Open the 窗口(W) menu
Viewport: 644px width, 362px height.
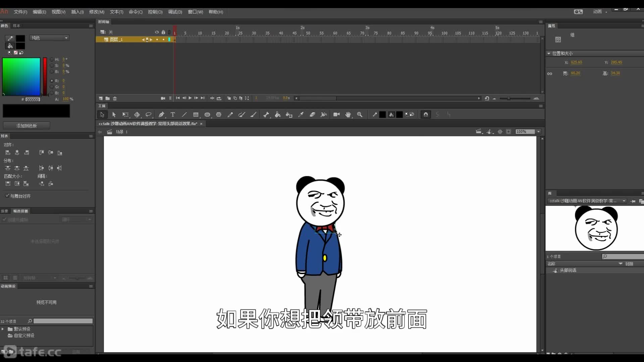pos(196,12)
